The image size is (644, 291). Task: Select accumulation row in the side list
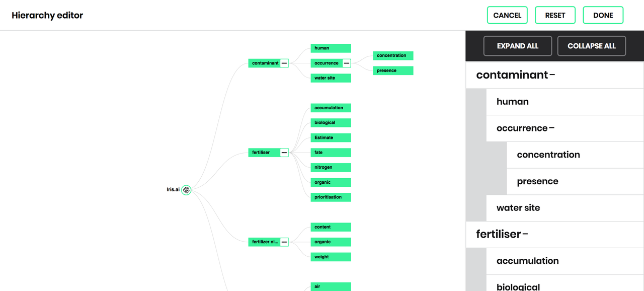[x=565, y=261]
